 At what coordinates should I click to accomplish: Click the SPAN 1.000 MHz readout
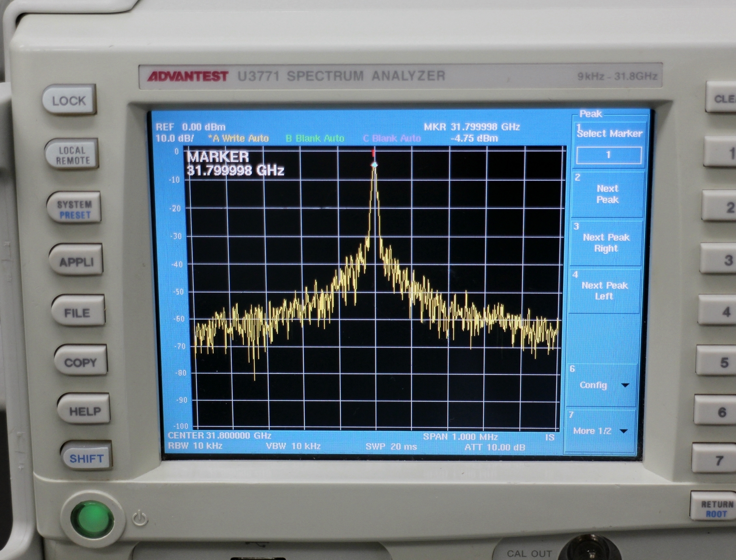point(460,437)
